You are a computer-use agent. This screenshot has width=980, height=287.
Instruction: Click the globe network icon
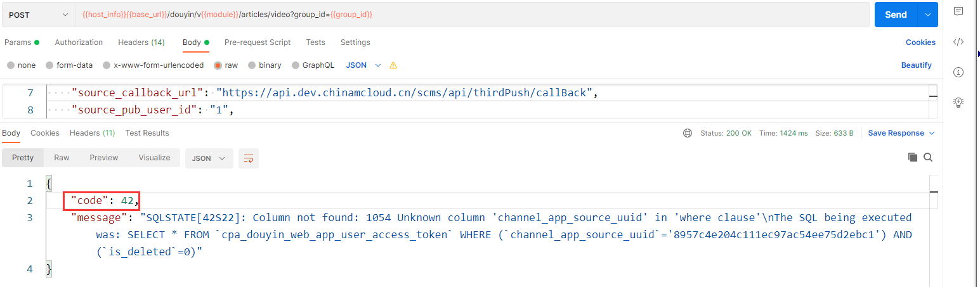tap(688, 133)
